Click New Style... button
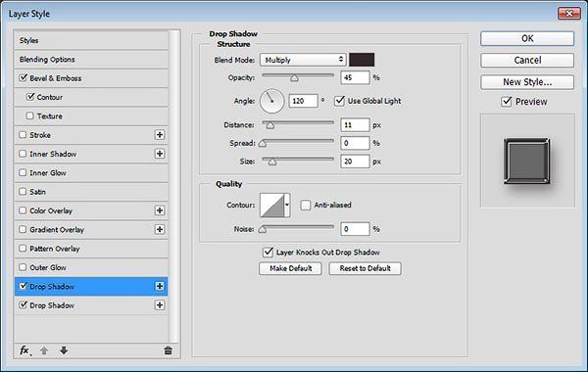This screenshot has width=588, height=372. 527,82
